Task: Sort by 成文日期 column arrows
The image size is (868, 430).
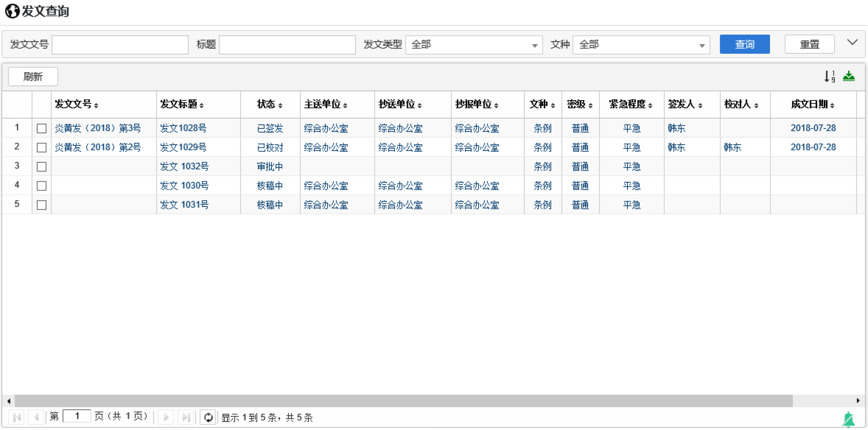Action: (x=832, y=105)
